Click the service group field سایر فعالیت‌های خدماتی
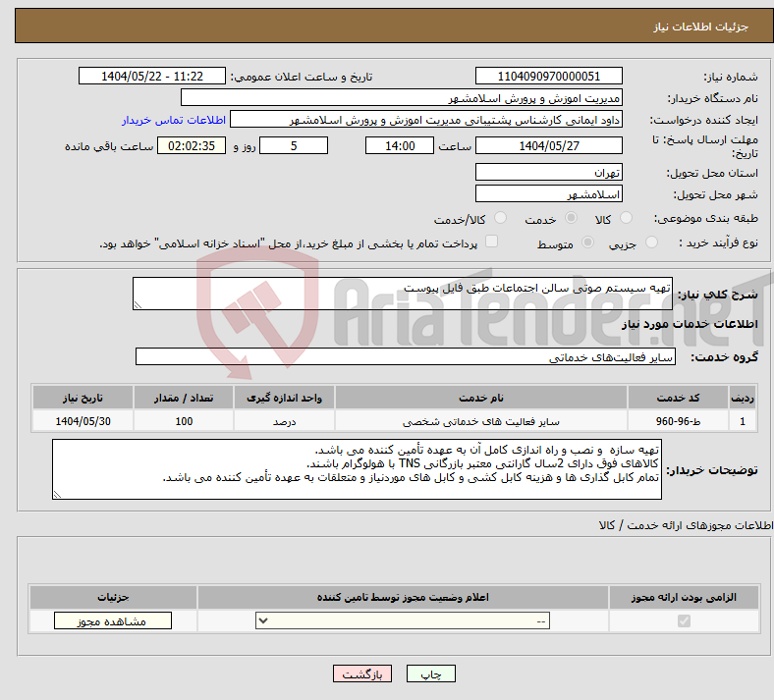Screen dimensions: 774x700 point(406,356)
